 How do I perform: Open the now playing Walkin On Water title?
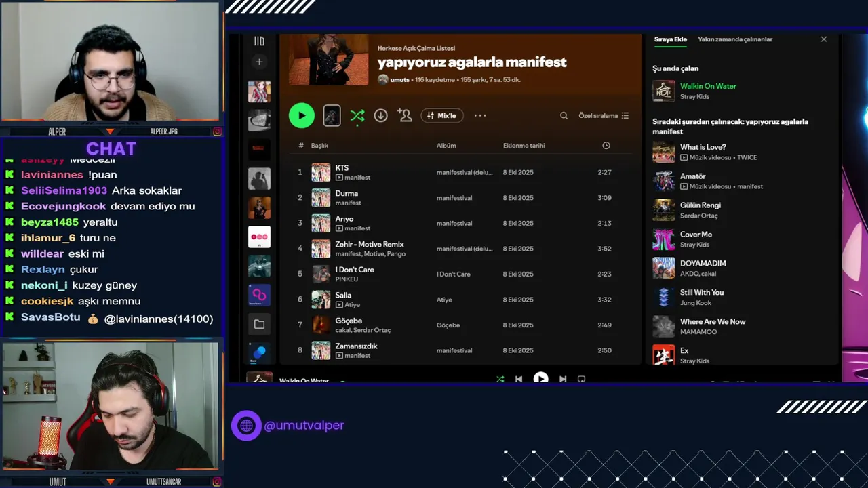point(708,86)
